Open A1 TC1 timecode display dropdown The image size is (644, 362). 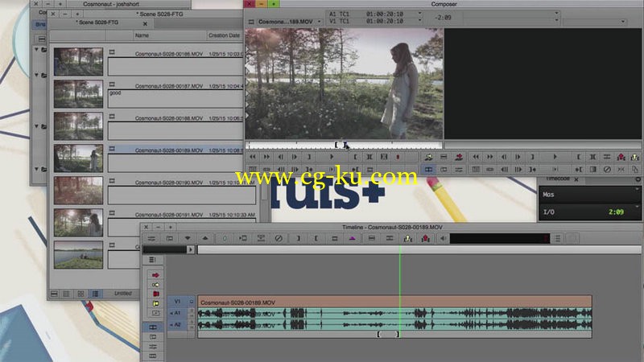(419, 14)
